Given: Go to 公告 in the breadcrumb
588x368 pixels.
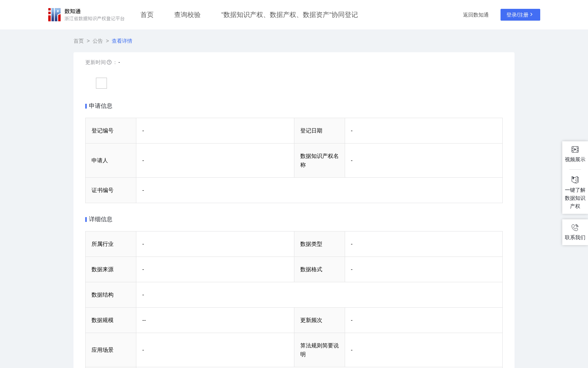Looking at the screenshot, I should click(98, 41).
